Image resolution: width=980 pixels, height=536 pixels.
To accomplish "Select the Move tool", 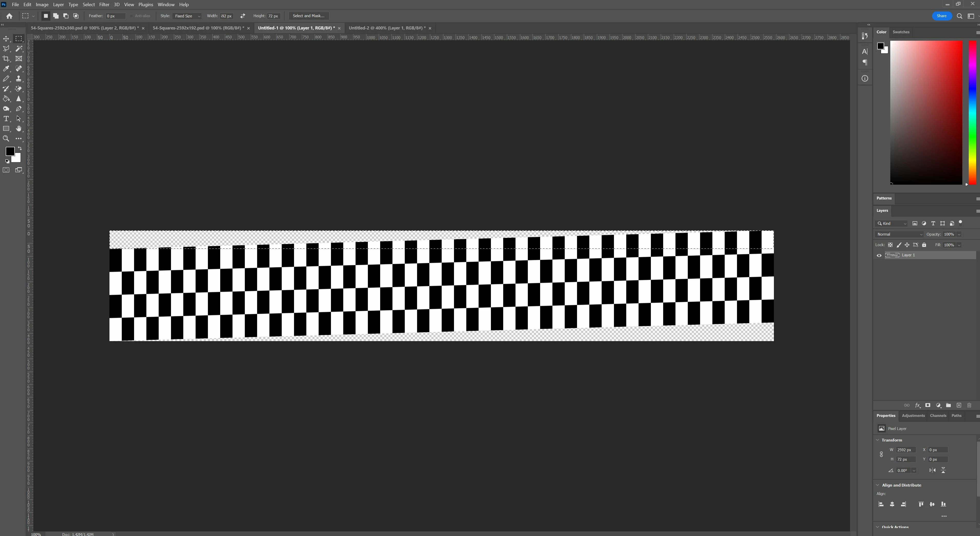I will (x=6, y=39).
